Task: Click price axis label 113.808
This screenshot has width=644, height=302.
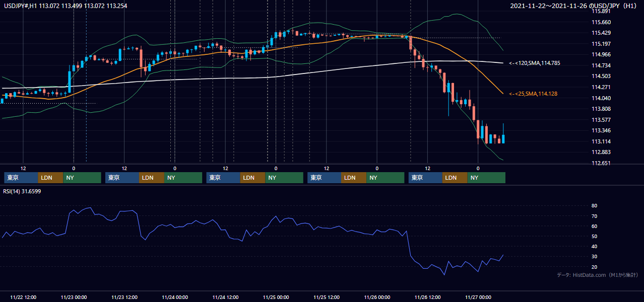Action: coord(601,109)
